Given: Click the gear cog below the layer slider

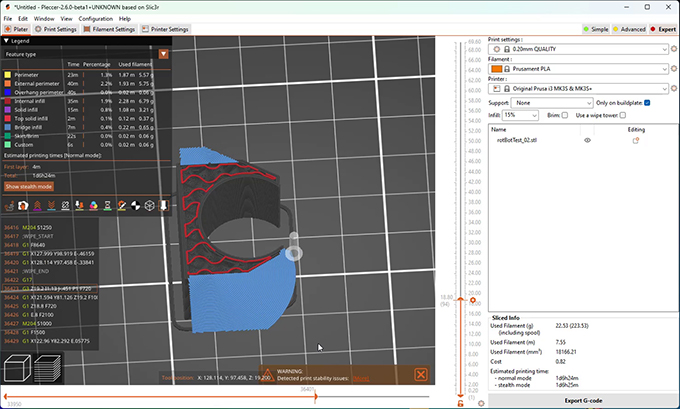Looking at the screenshot, I should (481, 403).
